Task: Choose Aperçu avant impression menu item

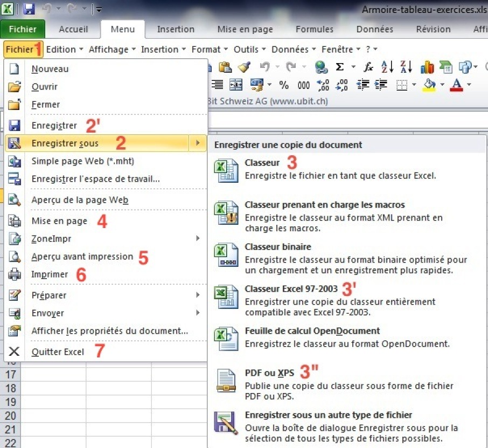Action: [106, 257]
